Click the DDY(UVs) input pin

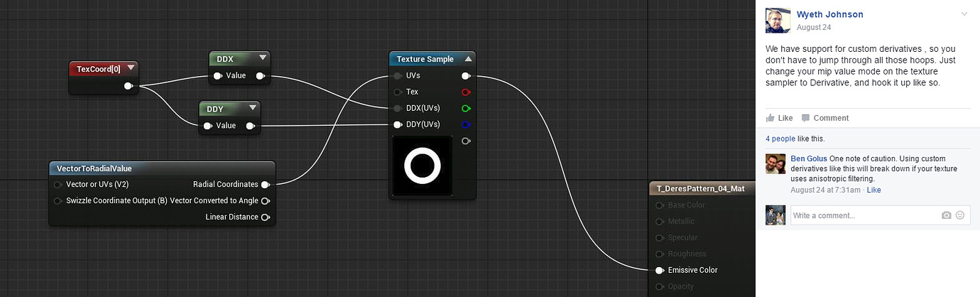pyautogui.click(x=397, y=124)
